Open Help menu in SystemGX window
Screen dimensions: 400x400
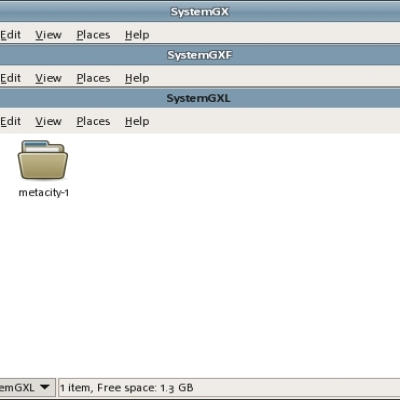[137, 35]
